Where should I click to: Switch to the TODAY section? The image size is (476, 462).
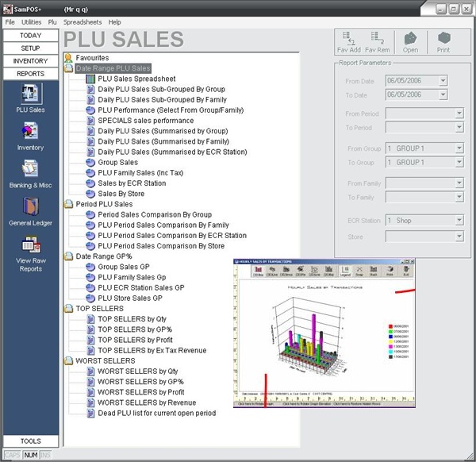[31, 36]
